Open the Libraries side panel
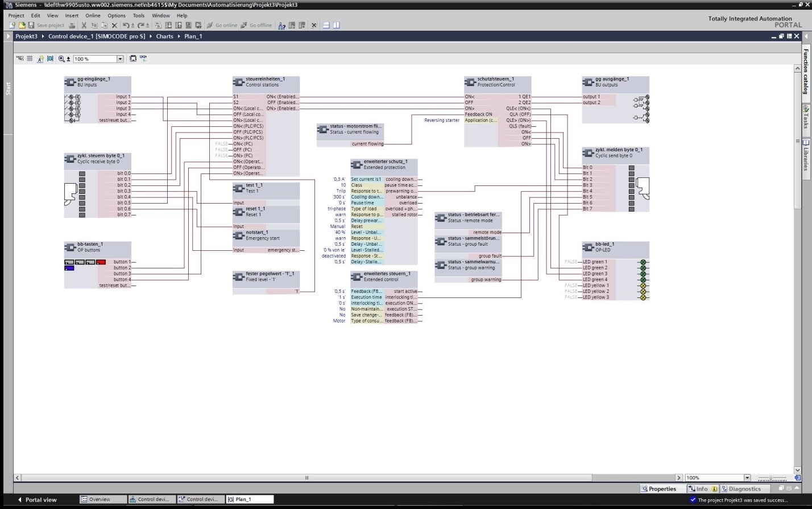 (x=805, y=155)
